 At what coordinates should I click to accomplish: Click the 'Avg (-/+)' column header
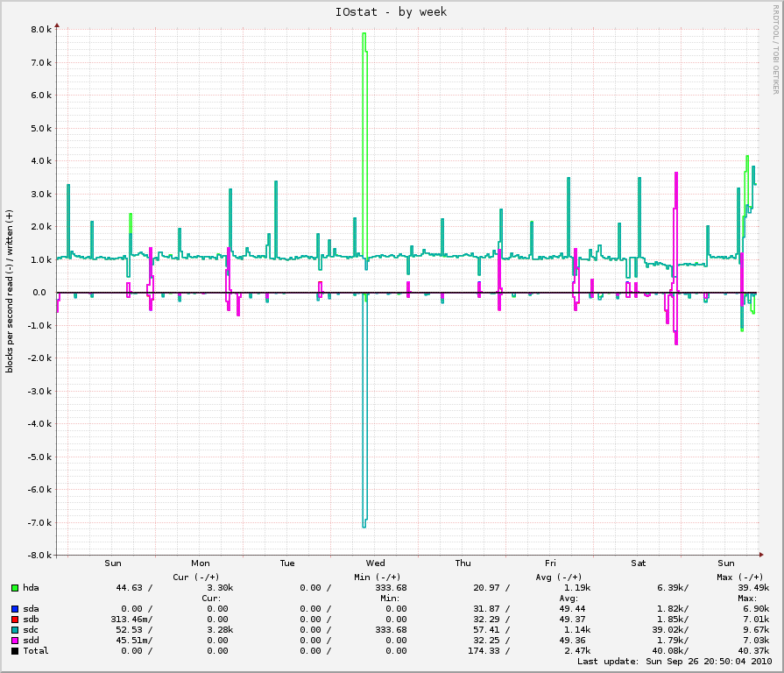[559, 577]
